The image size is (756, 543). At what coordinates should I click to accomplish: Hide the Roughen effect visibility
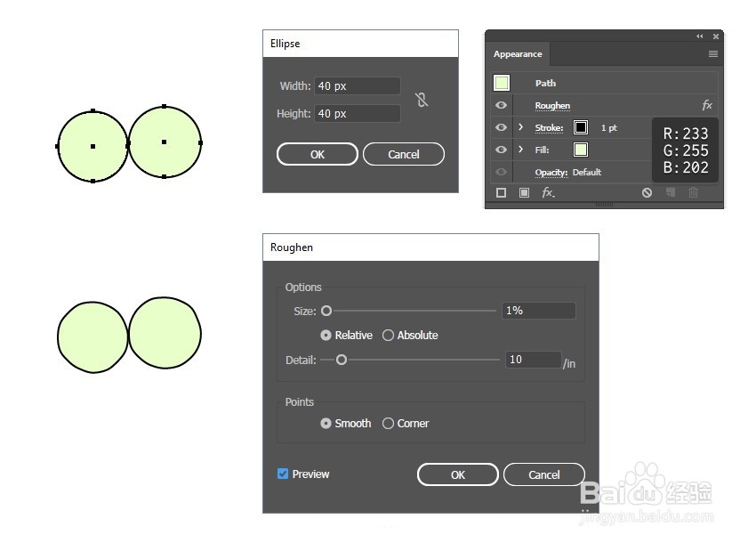point(501,106)
